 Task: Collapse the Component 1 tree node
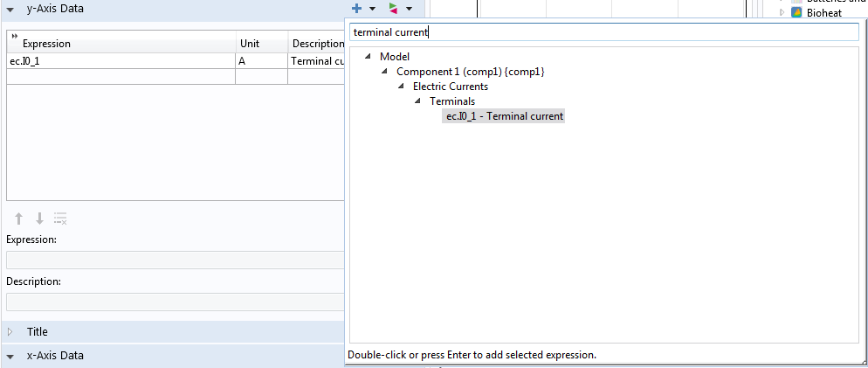[x=385, y=72]
